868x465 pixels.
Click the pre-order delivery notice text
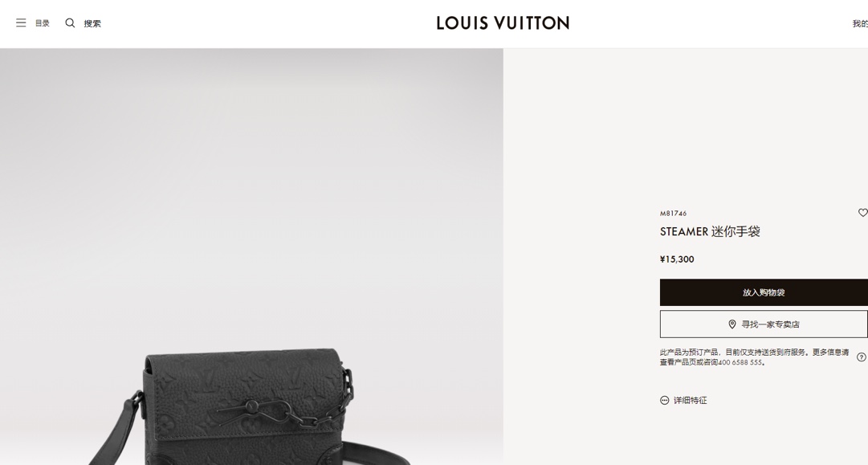pos(755,357)
